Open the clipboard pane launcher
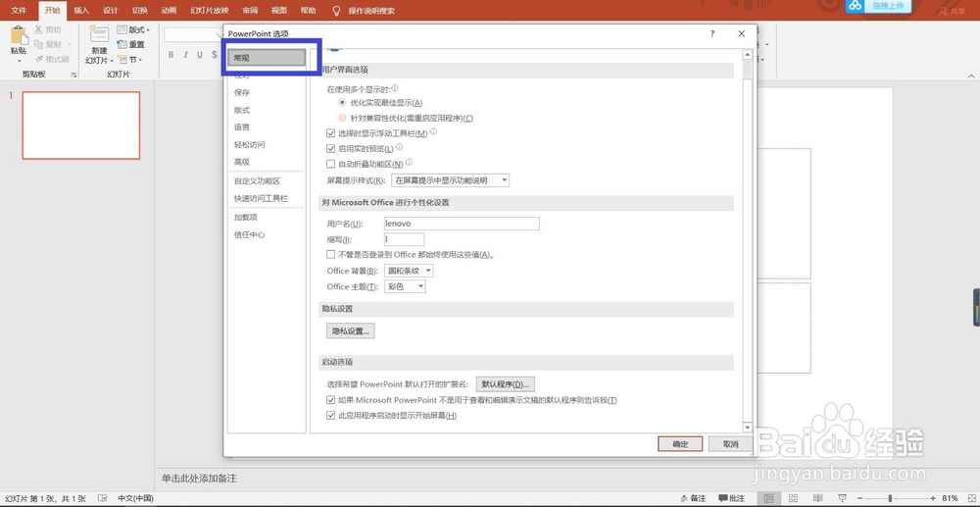This screenshot has width=980, height=507. (73, 75)
